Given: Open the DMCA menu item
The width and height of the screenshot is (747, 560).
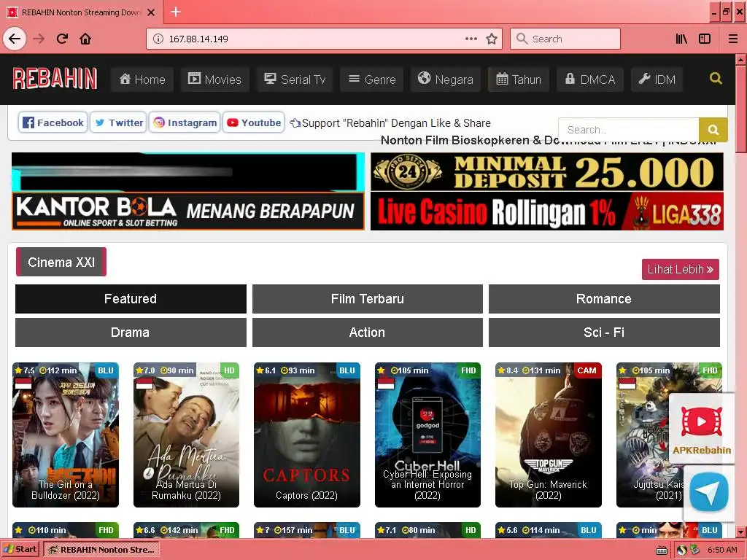Looking at the screenshot, I should (x=589, y=79).
